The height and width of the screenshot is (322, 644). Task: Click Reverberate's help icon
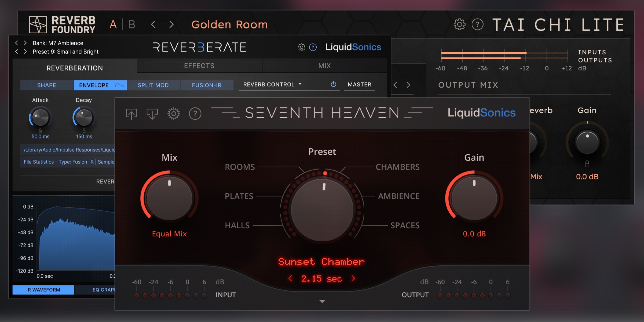[313, 47]
